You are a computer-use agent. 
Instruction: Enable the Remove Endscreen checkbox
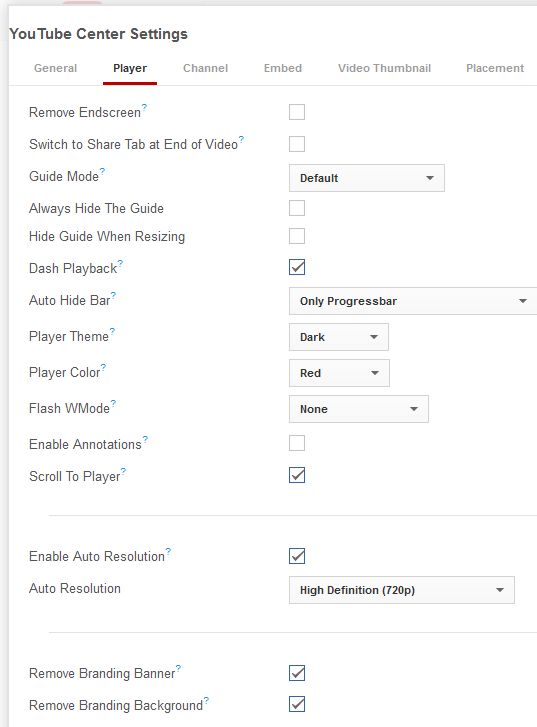click(x=297, y=112)
